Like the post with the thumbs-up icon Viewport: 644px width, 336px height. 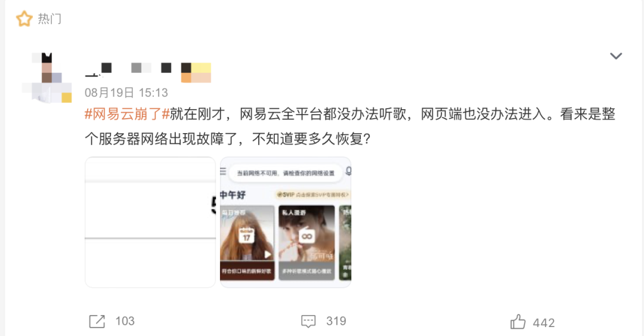pos(518,322)
